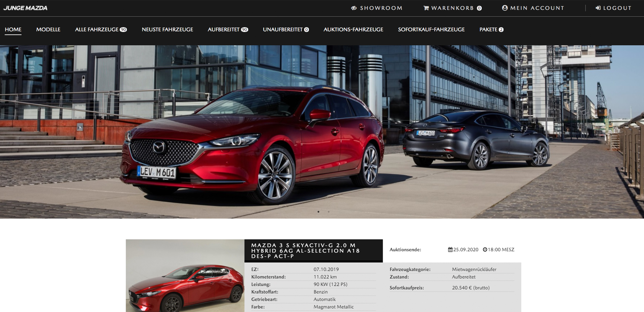Click the Warenkorb count badge
644x312 pixels.
pyautogui.click(x=479, y=8)
